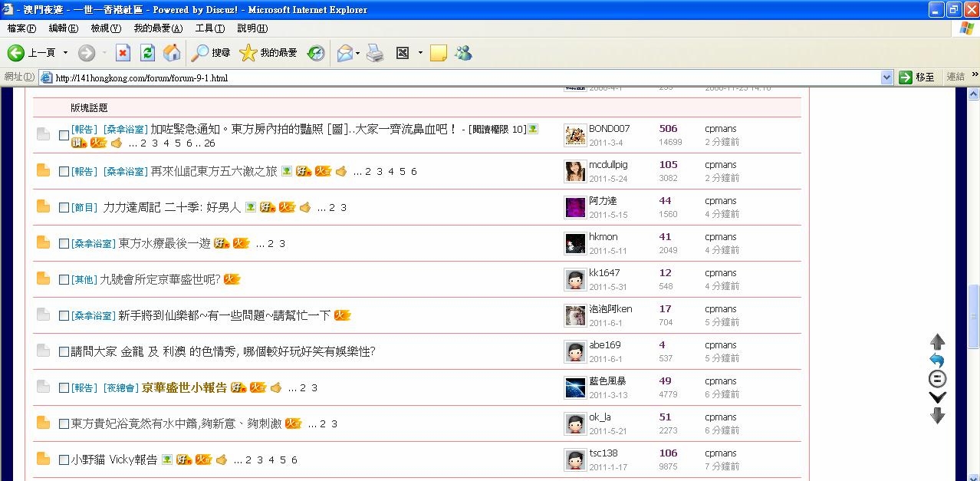Refresh the page with the toolbar icon
The image size is (980, 481).
tap(148, 53)
